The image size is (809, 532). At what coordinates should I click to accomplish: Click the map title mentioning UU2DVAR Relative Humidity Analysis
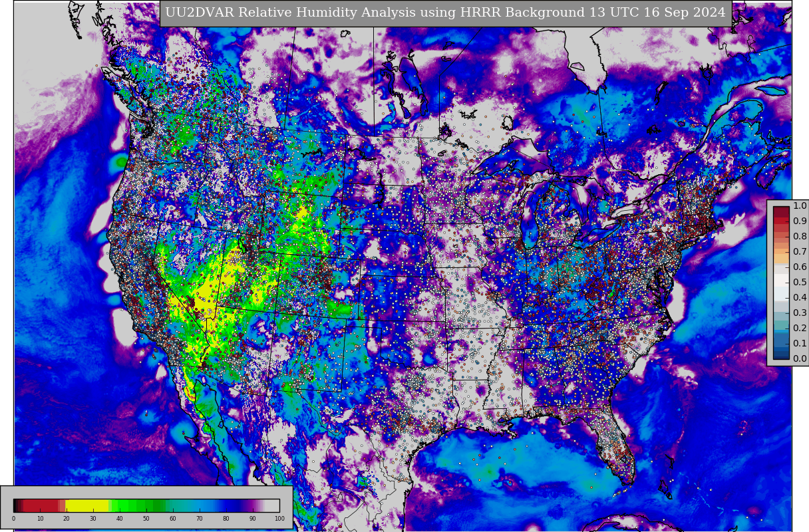pos(445,13)
